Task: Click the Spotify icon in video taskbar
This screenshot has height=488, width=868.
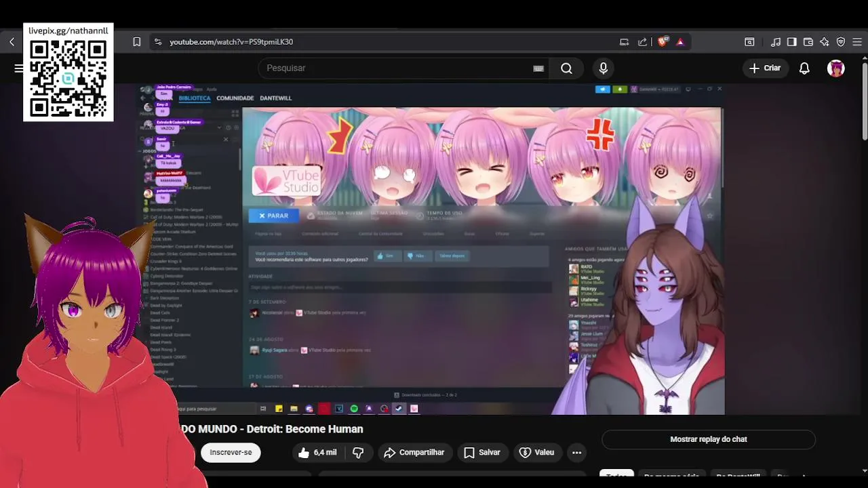Action: tap(354, 409)
